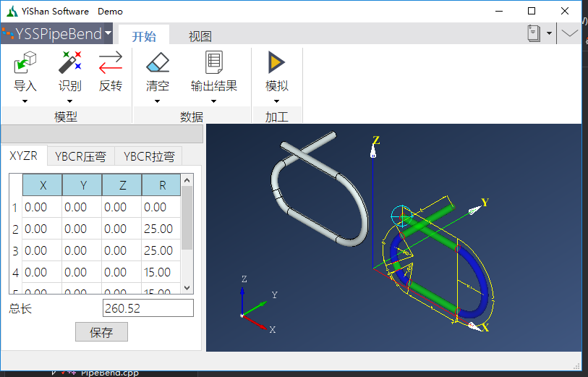
Task: Click the yellow Z axis label
Action: [x=376, y=140]
